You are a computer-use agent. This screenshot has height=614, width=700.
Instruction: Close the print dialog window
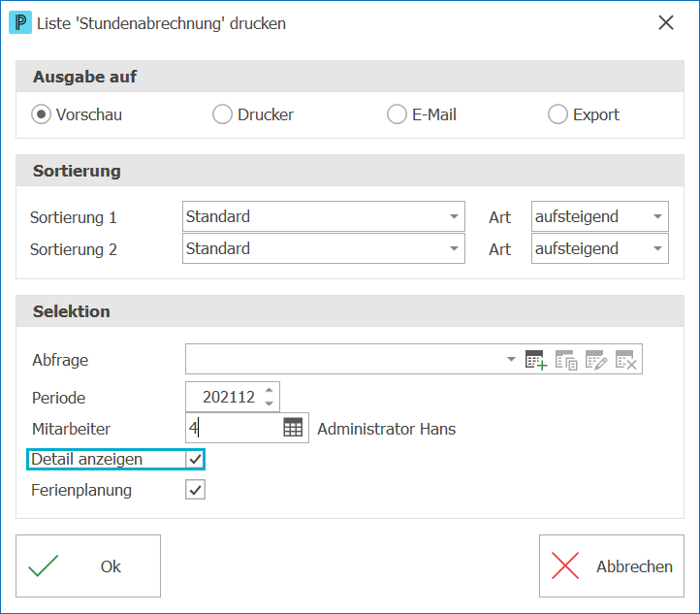(x=666, y=22)
